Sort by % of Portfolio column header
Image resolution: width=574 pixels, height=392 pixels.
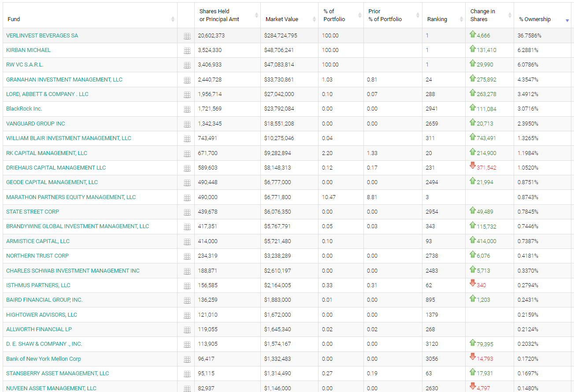[x=341, y=15]
